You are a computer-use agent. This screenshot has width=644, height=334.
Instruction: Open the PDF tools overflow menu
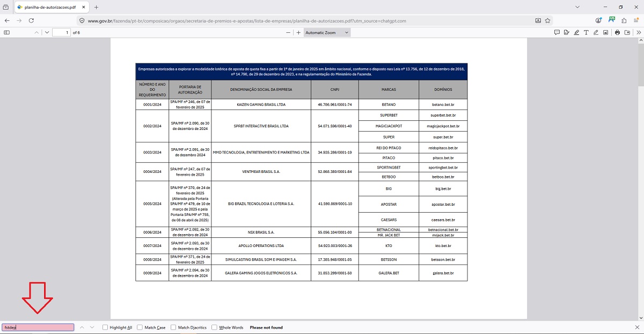coord(638,32)
